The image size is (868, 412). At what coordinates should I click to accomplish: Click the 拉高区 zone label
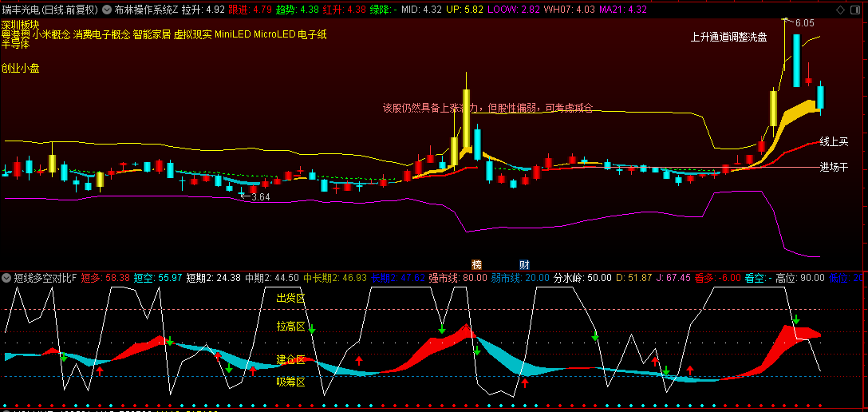[x=290, y=326]
